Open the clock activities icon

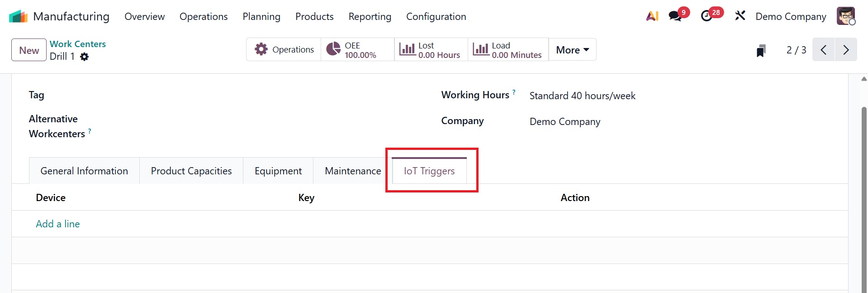click(707, 16)
